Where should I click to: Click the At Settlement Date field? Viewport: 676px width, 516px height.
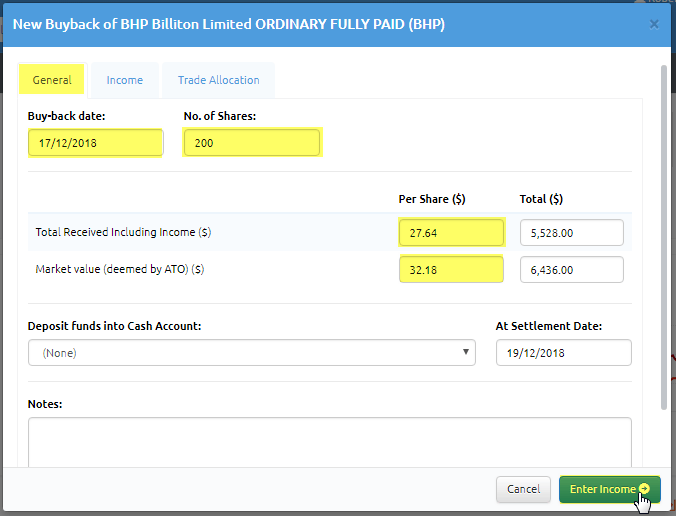pos(563,353)
